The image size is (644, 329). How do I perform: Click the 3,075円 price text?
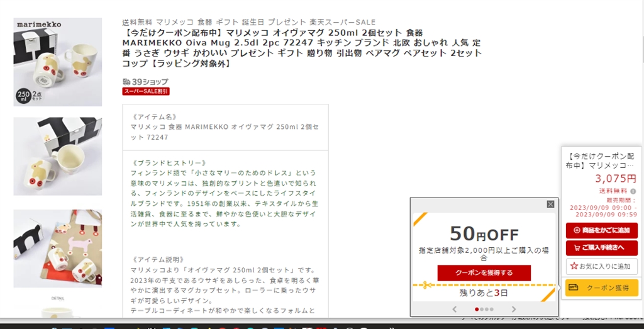point(616,178)
